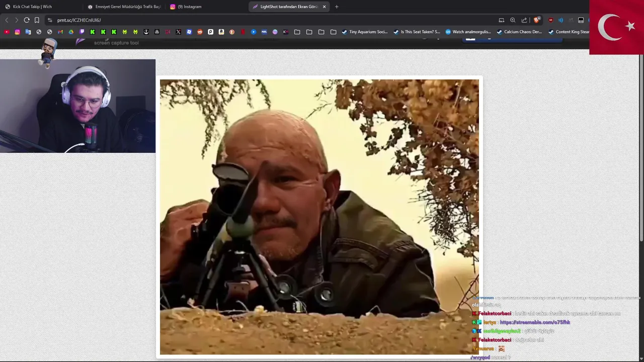Open the blue play-button bookmark
644x362 pixels.
pyautogui.click(x=253, y=32)
